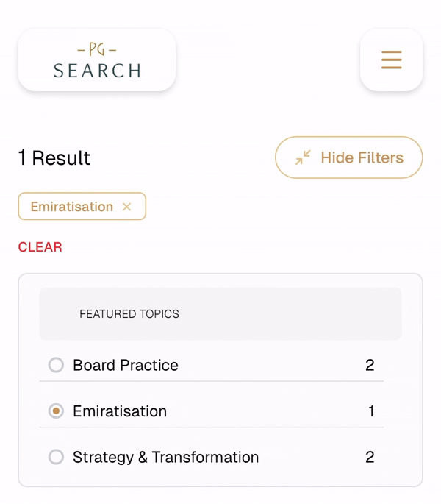
Task: Click the gold PG monogram in the logo
Action: (96, 50)
